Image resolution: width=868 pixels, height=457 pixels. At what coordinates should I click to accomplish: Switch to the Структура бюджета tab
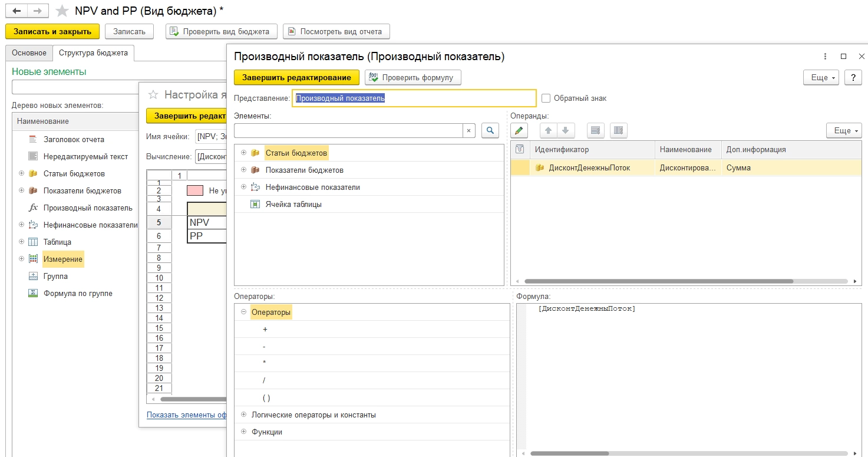tap(93, 53)
